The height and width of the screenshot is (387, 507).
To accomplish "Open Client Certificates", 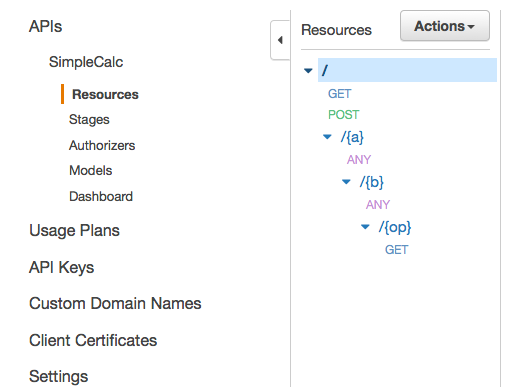I will [x=93, y=340].
